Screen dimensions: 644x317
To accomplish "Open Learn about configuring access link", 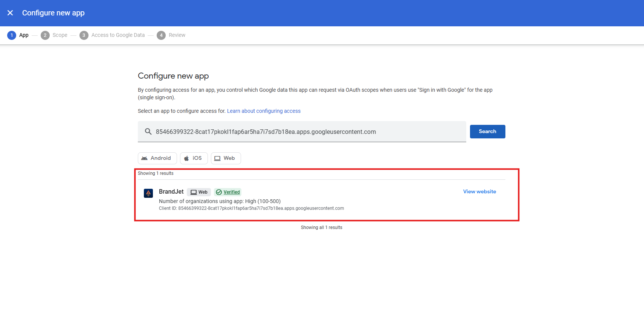I will pyautogui.click(x=264, y=111).
